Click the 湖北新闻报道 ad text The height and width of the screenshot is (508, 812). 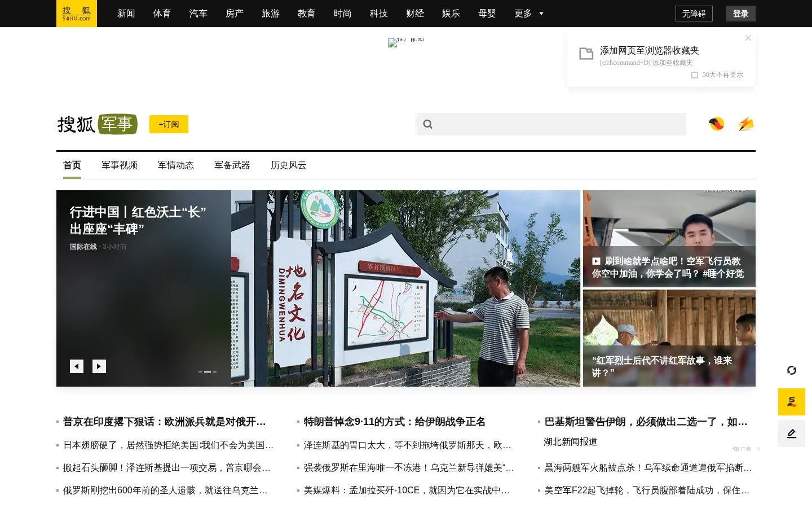coord(571,442)
